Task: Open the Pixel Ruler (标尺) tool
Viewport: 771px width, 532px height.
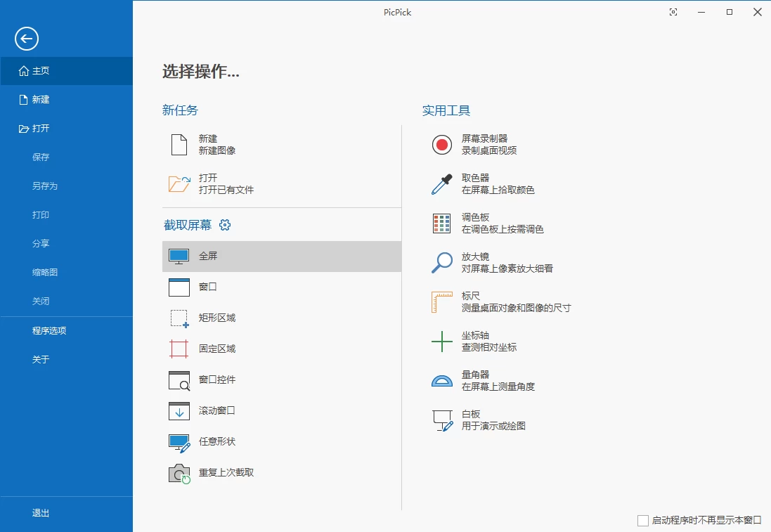Action: pos(441,302)
